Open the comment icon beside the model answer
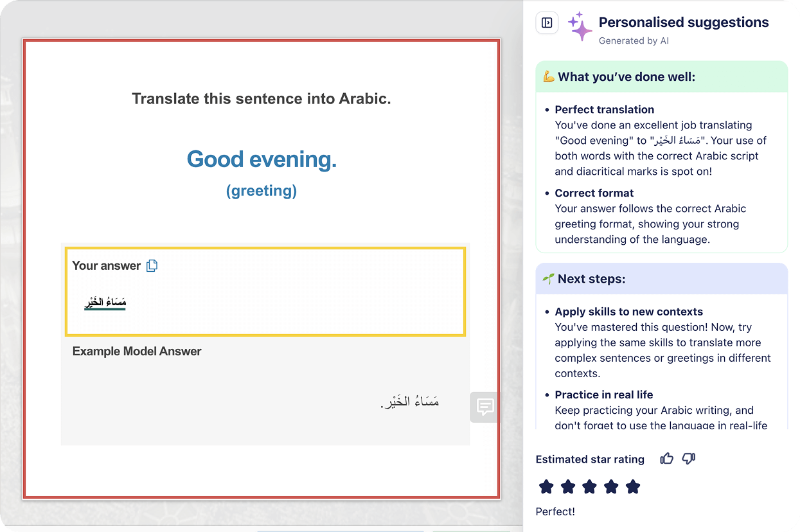This screenshot has width=800, height=532. tap(485, 406)
